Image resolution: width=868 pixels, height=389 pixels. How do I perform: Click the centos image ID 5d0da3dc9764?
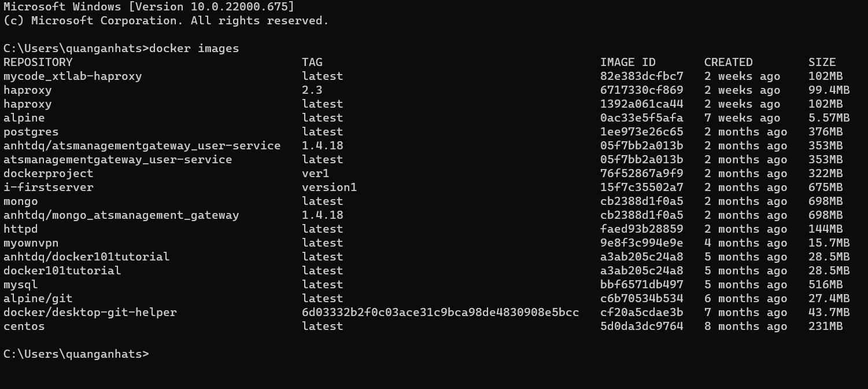641,326
